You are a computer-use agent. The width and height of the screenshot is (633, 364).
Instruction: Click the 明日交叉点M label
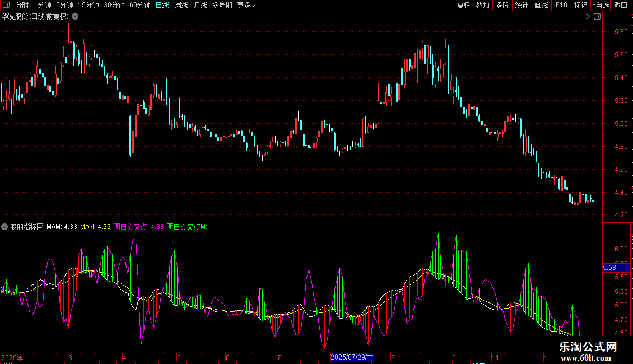189,227
